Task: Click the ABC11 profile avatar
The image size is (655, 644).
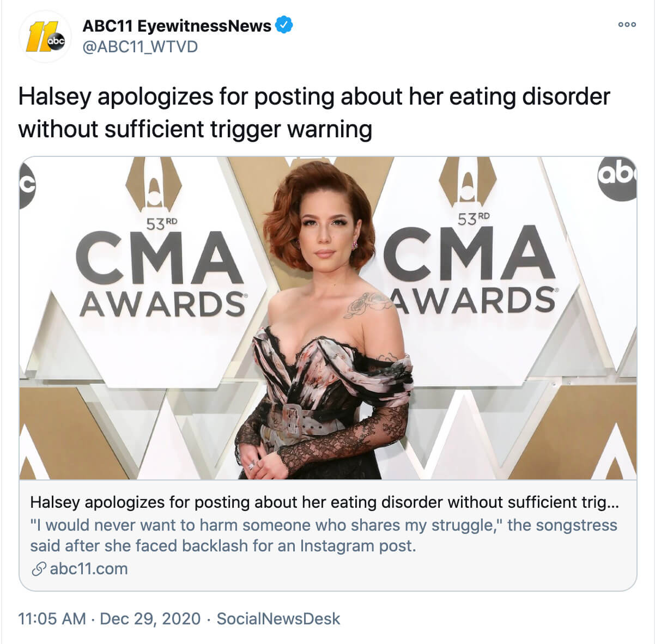Action: [45, 37]
